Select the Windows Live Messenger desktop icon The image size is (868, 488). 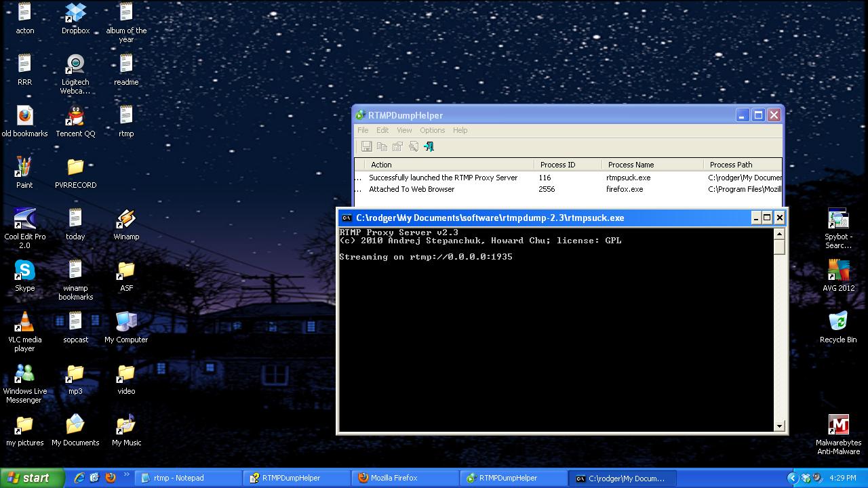24,373
